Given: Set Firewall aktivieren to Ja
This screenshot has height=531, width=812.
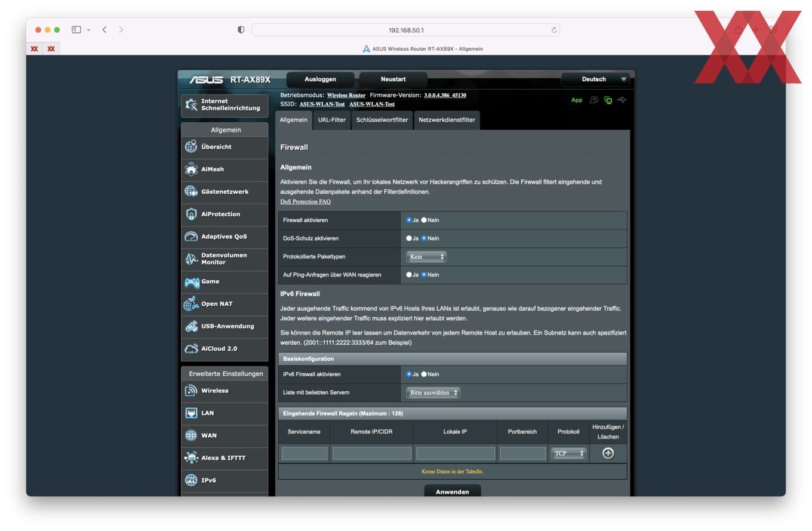Looking at the screenshot, I should point(409,220).
